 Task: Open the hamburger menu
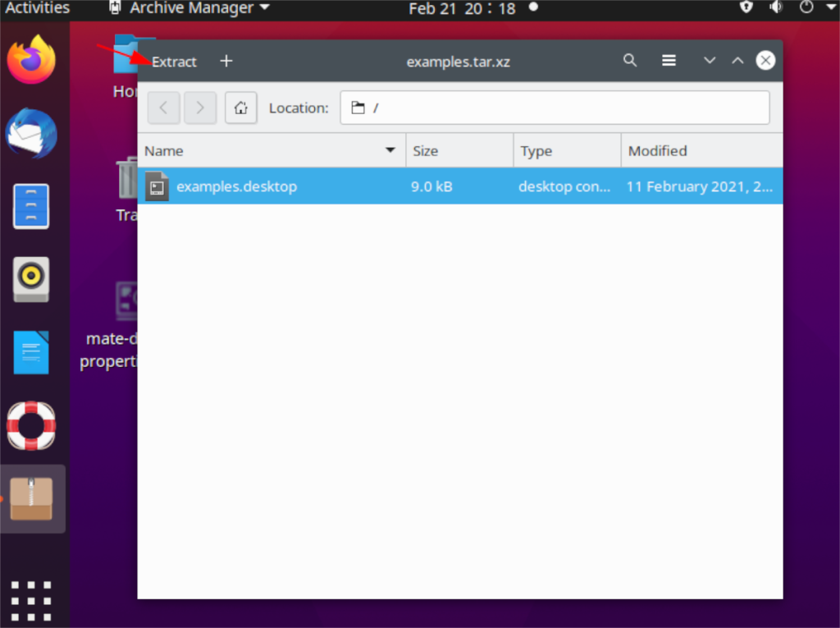click(669, 60)
